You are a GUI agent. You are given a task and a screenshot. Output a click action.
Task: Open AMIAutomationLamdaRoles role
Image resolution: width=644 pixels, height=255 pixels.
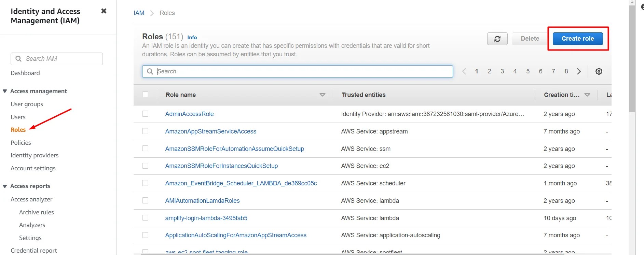coord(202,201)
